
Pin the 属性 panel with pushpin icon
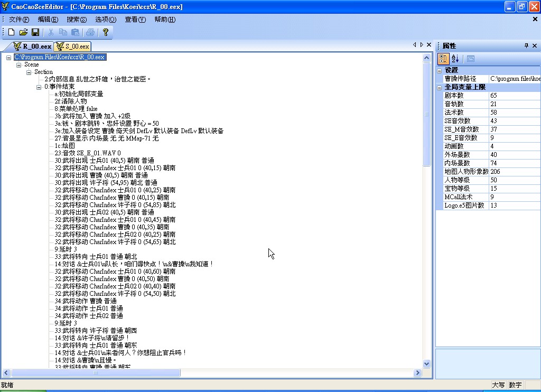pos(526,46)
